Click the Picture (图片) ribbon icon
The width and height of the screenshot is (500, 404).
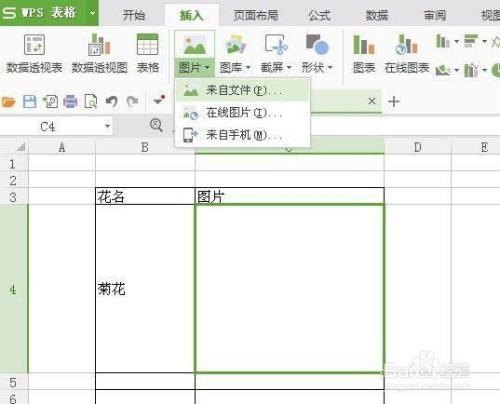point(194,45)
